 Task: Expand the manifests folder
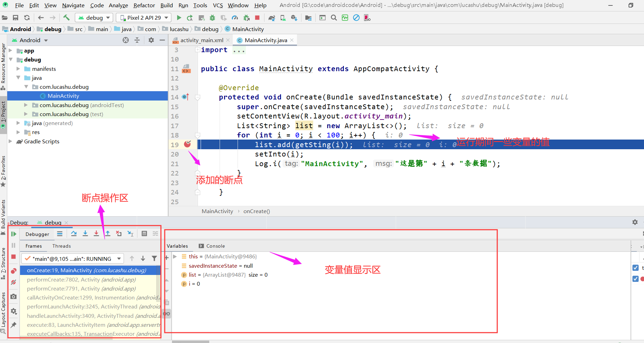(x=18, y=69)
